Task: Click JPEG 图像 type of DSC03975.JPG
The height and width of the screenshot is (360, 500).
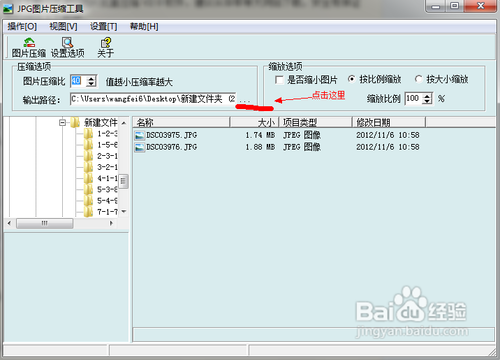Action: pos(302,135)
